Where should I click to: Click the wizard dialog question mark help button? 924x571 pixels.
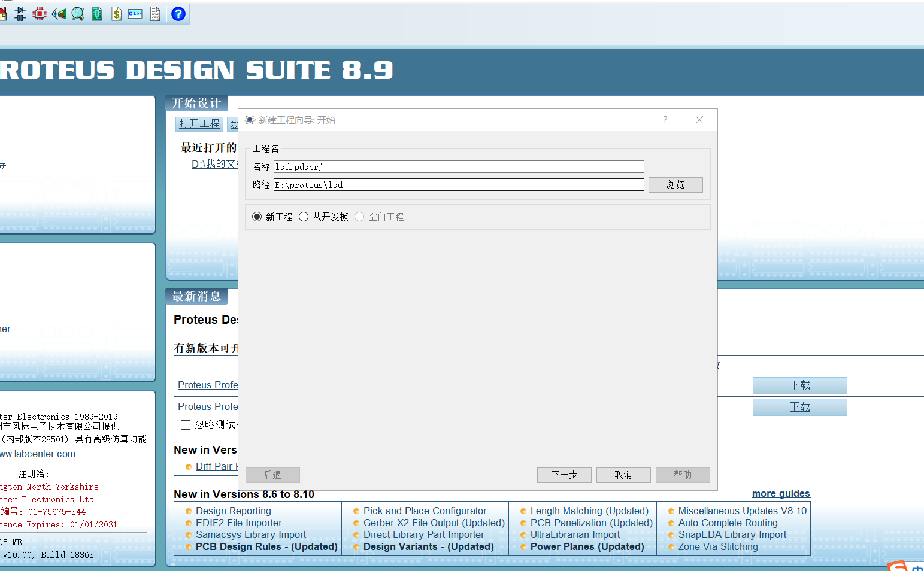[x=665, y=120]
